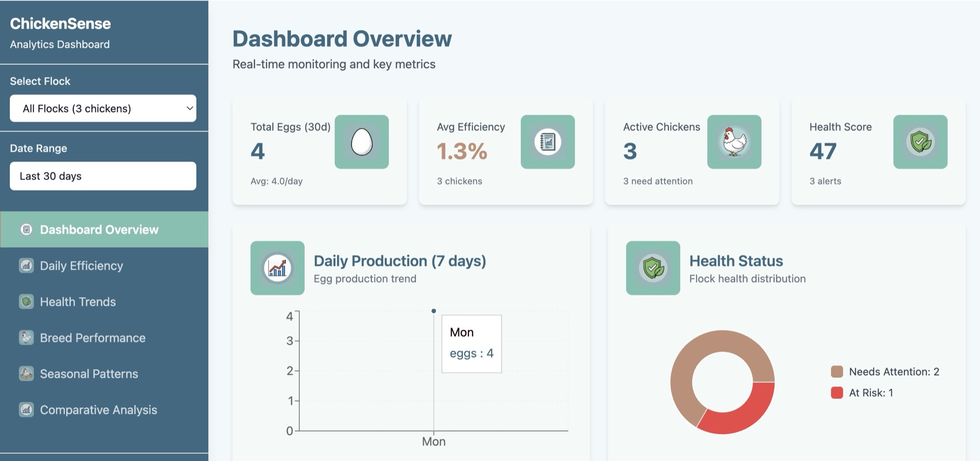
Task: Click the ChickenSense dashboard title
Action: (60, 23)
